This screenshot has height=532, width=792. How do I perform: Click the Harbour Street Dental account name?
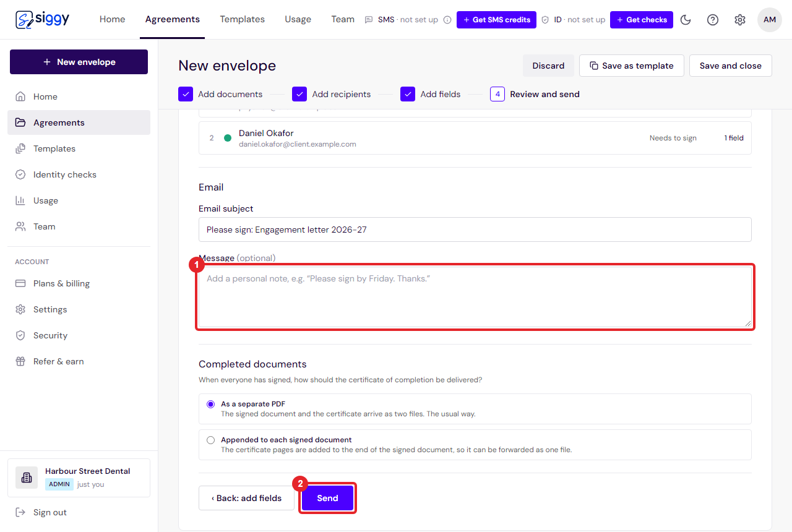[88, 471]
